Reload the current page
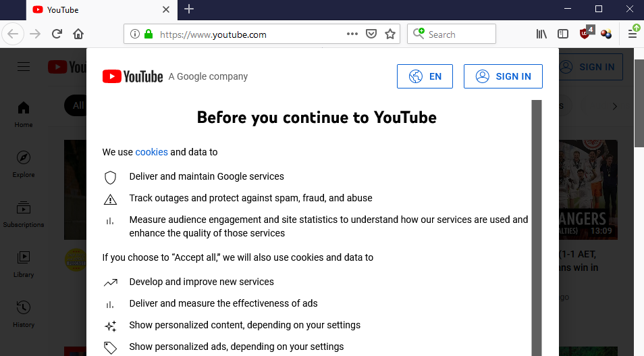 coord(57,34)
